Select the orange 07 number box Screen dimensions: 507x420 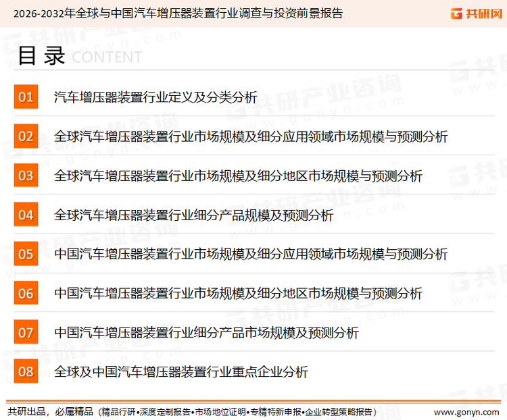[26, 332]
